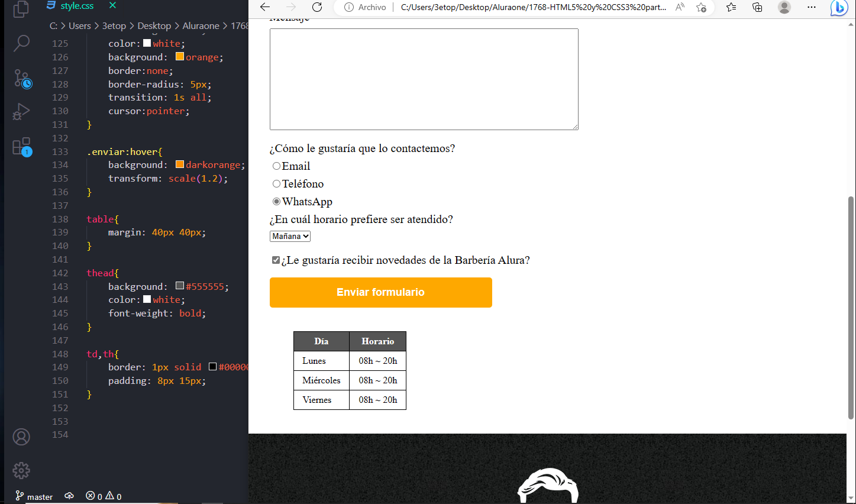Click line number 138 in the gutter

[x=60, y=219]
